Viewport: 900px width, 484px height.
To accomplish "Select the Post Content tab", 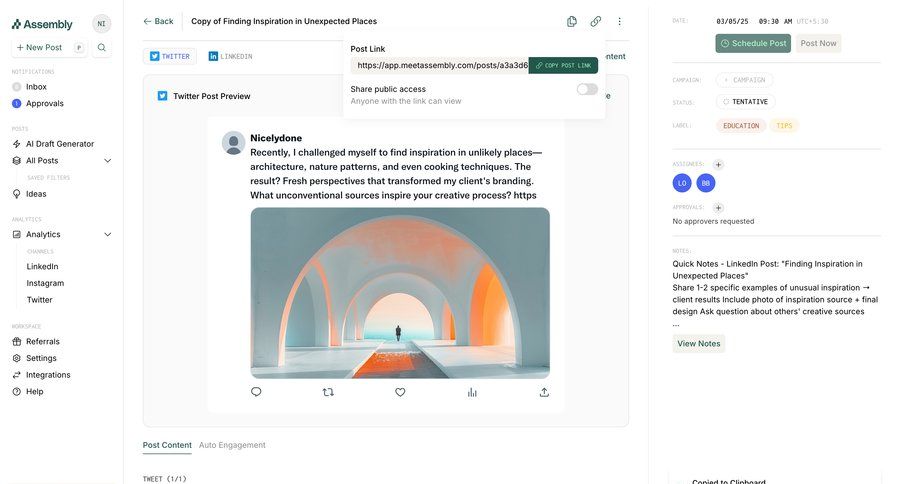I will [x=167, y=445].
